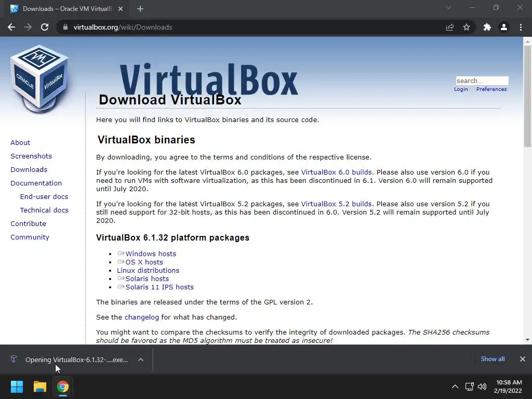Click the VirtualBox binaries heading
The width and height of the screenshot is (532, 399).
click(146, 140)
